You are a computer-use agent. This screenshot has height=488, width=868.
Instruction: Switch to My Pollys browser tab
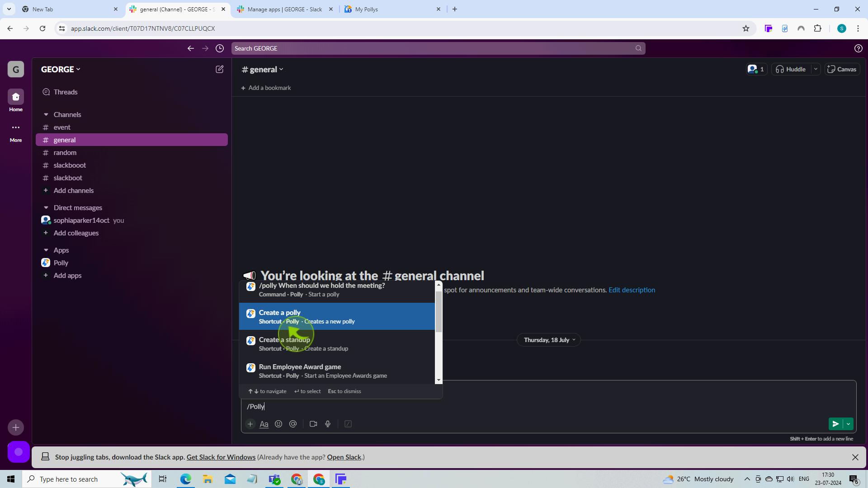coord(392,9)
